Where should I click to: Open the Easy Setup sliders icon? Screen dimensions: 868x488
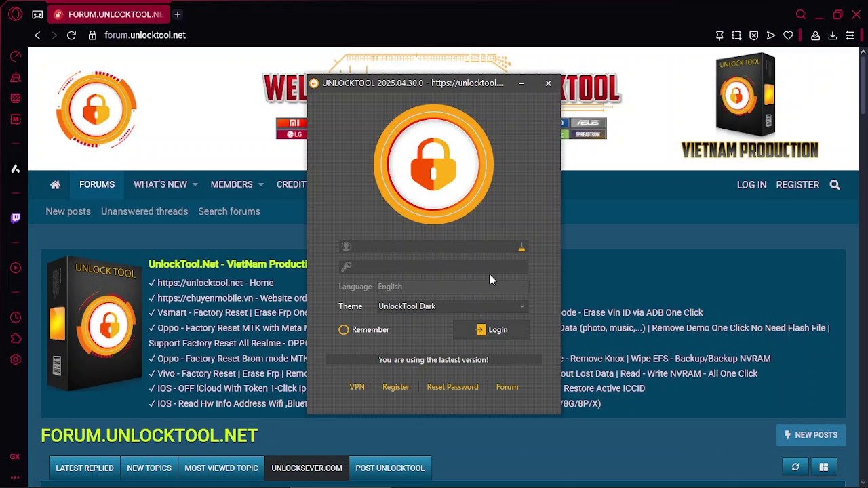click(x=850, y=35)
